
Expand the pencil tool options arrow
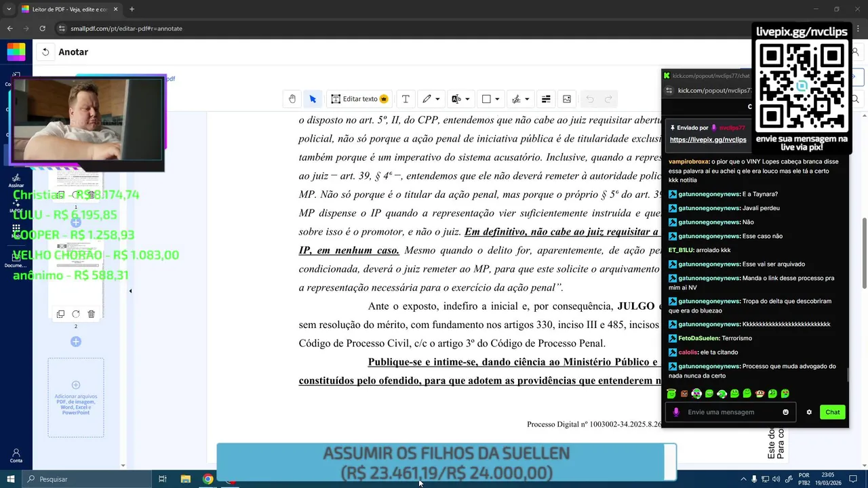click(437, 99)
